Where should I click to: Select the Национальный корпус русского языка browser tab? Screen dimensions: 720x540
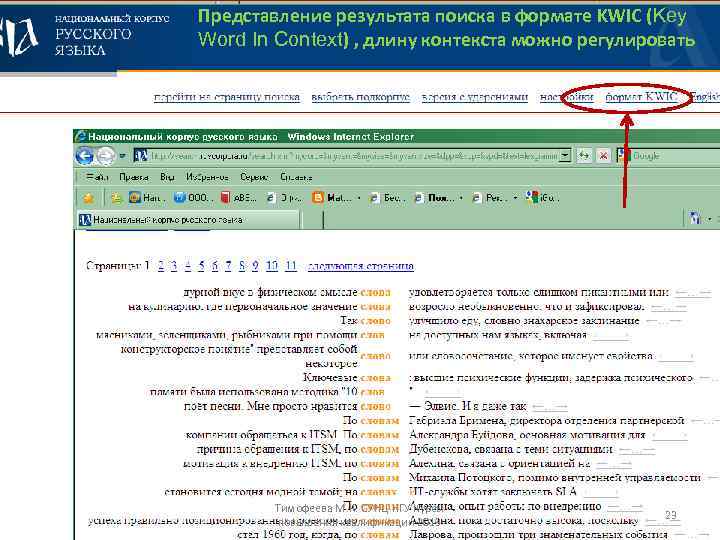[188, 220]
